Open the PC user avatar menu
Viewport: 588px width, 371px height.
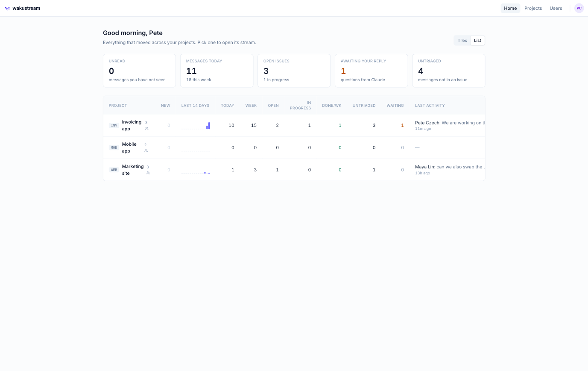579,8
